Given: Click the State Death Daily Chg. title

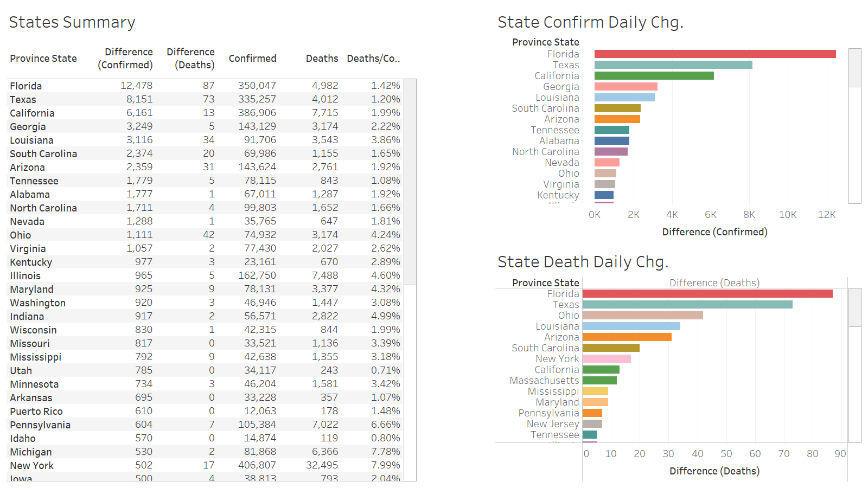Looking at the screenshot, I should pos(583,262).
